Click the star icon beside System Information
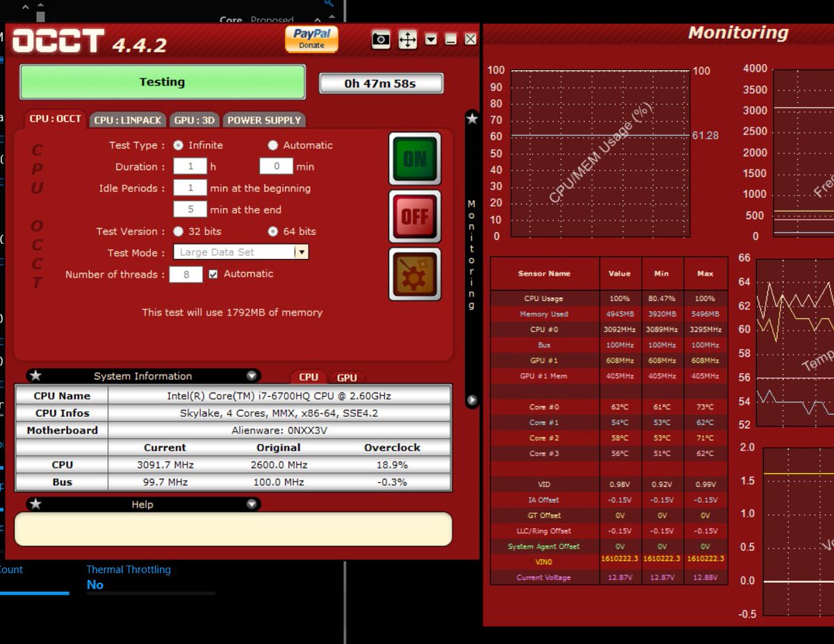 pos(35,376)
